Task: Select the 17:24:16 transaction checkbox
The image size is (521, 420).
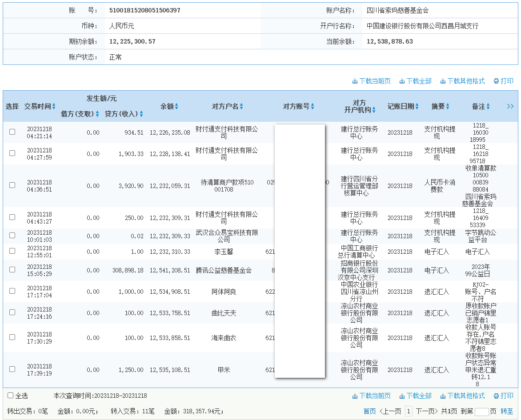Action: click(x=12, y=312)
